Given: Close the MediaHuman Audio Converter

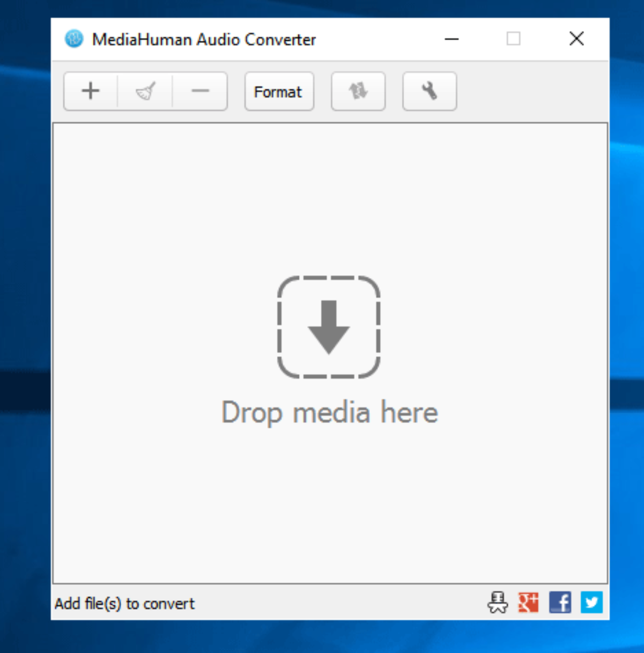Looking at the screenshot, I should pyautogui.click(x=576, y=39).
